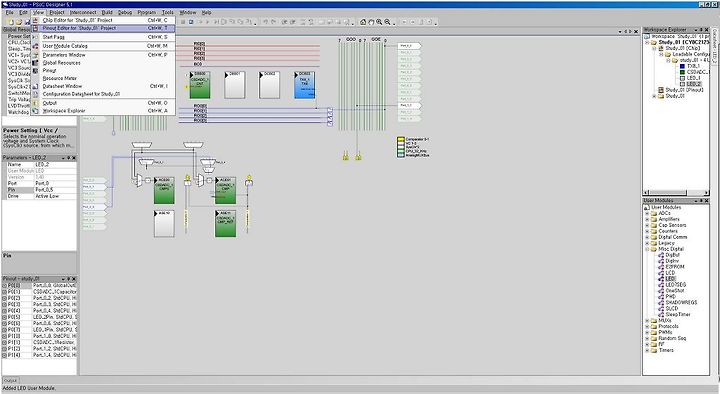
Task: Click the Name value LED_2
Action: tap(55, 164)
